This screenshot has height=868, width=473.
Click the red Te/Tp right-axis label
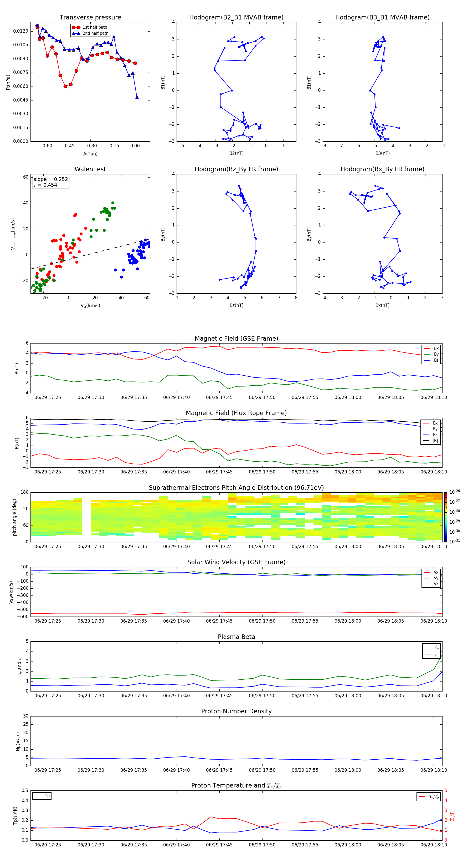coord(453,816)
